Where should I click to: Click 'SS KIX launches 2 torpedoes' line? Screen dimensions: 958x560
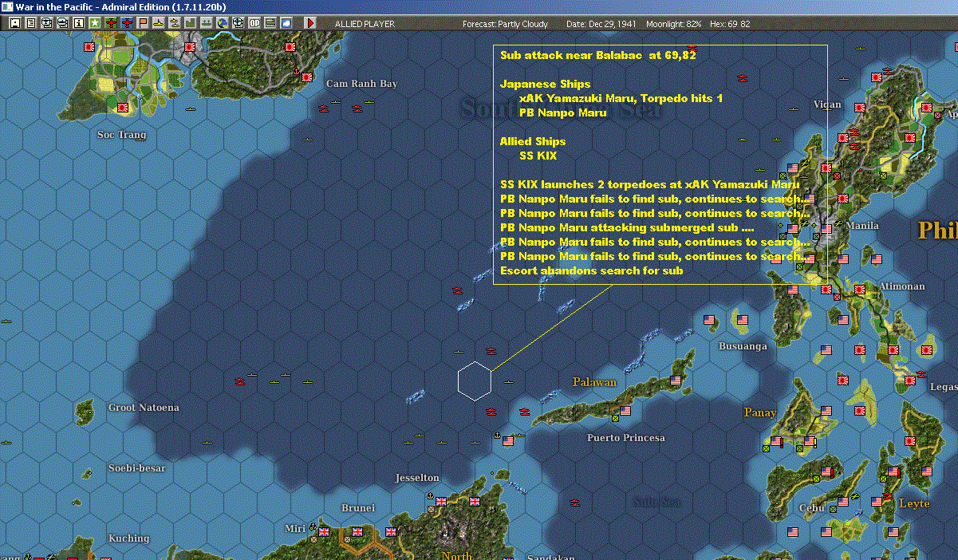pyautogui.click(x=650, y=184)
